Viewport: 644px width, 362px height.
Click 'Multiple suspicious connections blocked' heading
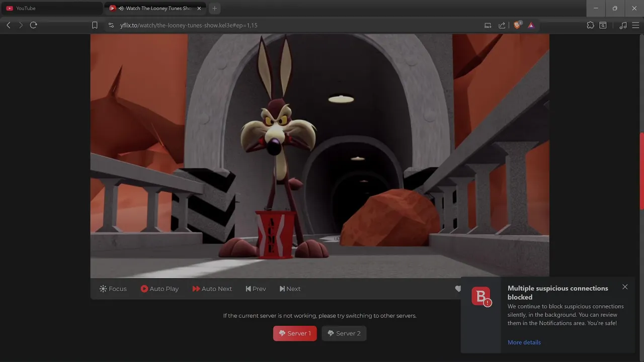[558, 293]
